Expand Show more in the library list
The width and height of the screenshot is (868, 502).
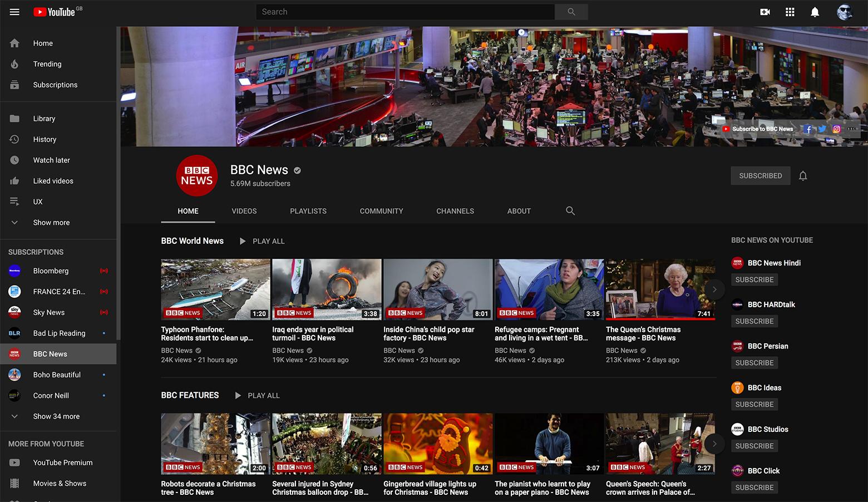coord(58,223)
